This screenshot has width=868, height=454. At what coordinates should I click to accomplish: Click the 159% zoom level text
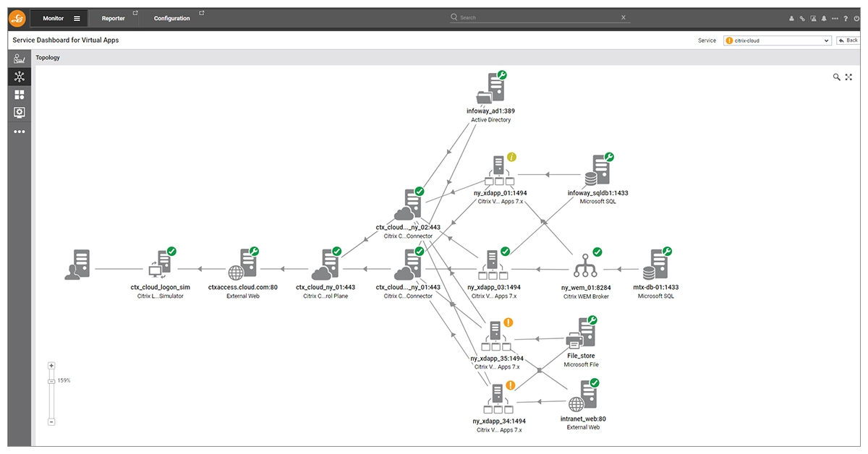click(64, 380)
